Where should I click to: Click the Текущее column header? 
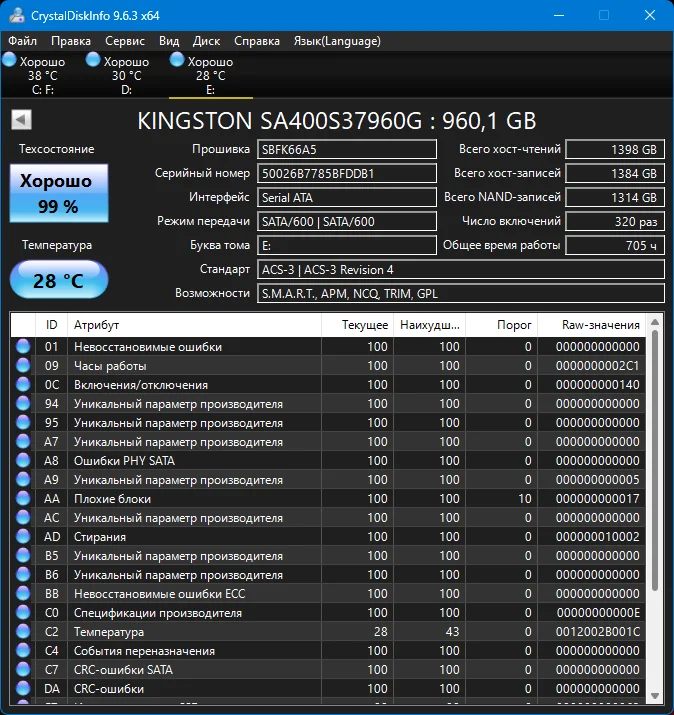coord(358,325)
